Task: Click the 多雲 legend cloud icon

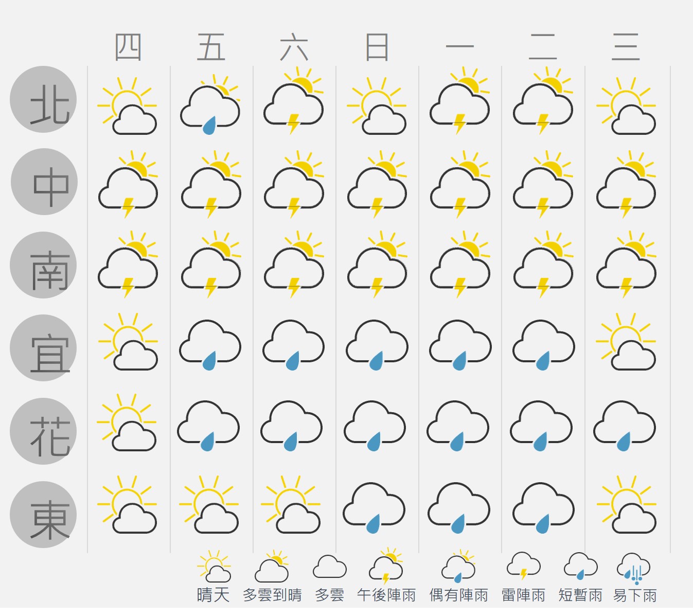Action: (330, 567)
